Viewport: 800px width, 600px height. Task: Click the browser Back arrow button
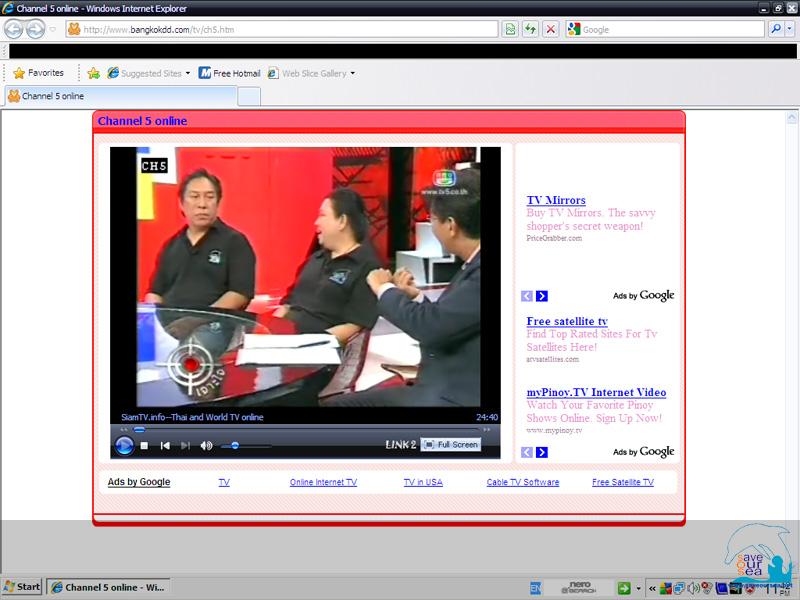coord(14,29)
